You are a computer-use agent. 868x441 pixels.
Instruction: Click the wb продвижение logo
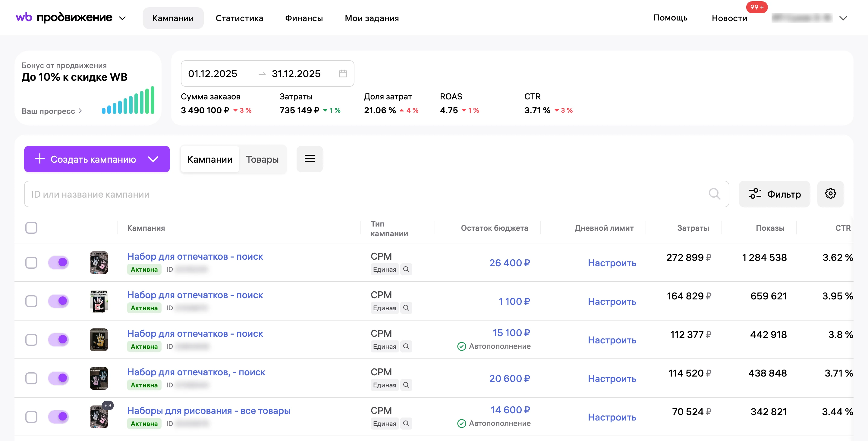[x=64, y=17]
